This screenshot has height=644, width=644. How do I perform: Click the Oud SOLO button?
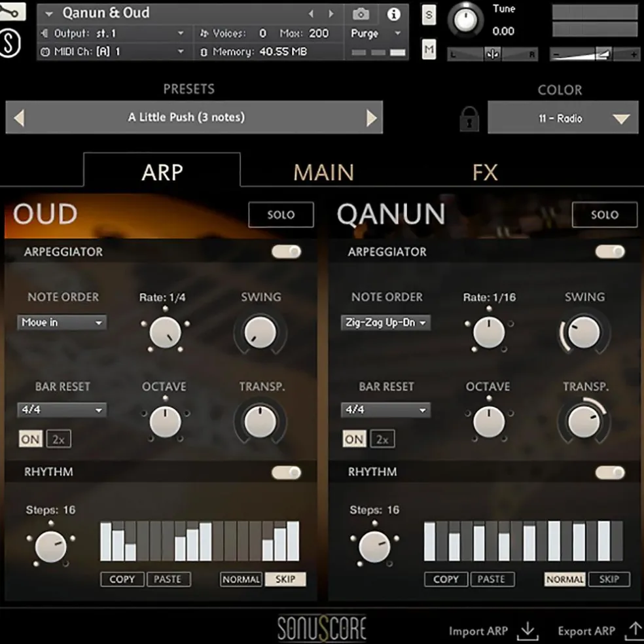pos(281,215)
